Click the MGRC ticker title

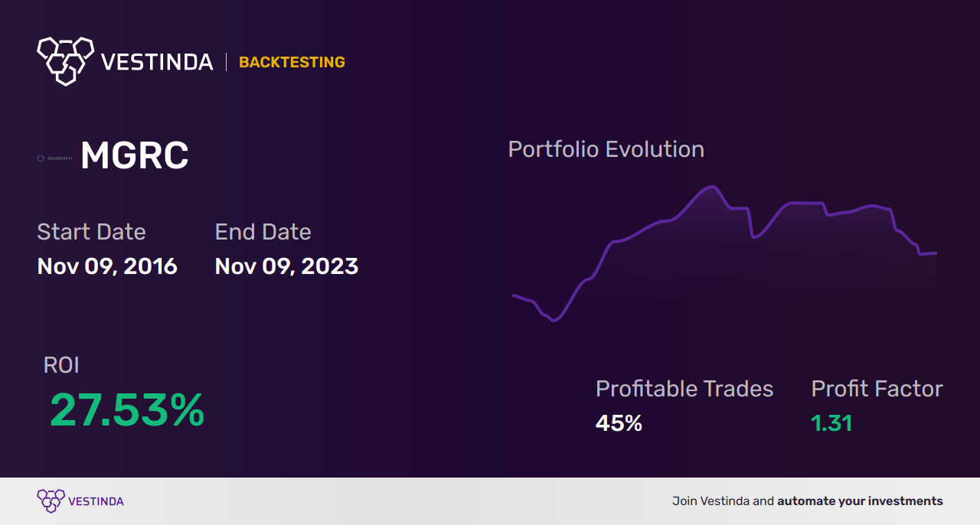tap(134, 156)
